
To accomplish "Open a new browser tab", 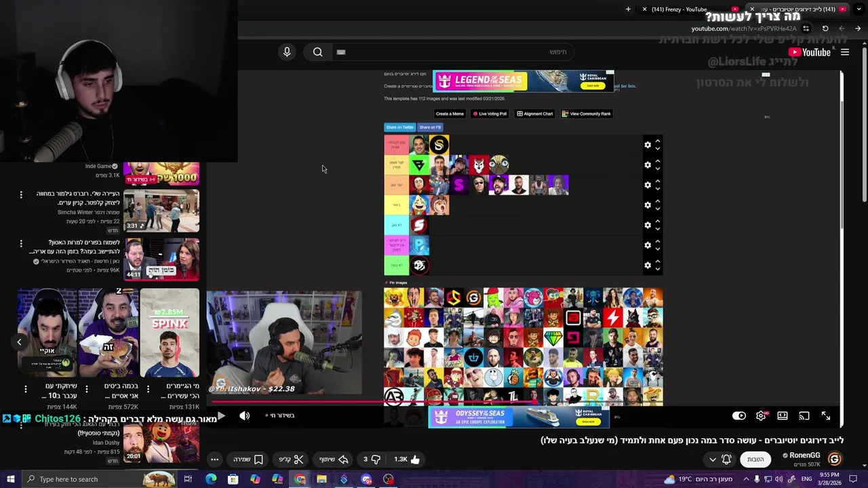I will [x=628, y=9].
